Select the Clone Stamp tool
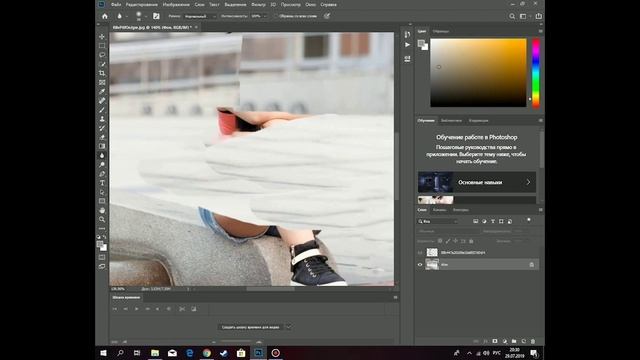This screenshot has width=640, height=360. (102, 119)
